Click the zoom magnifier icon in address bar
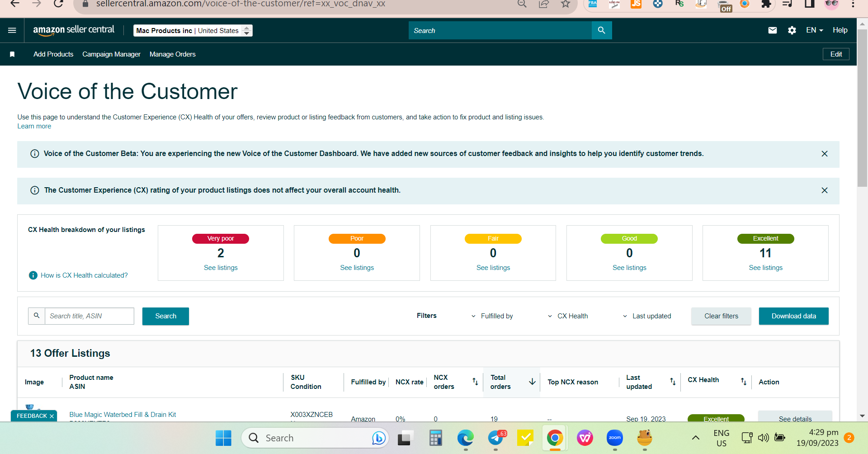 [522, 4]
